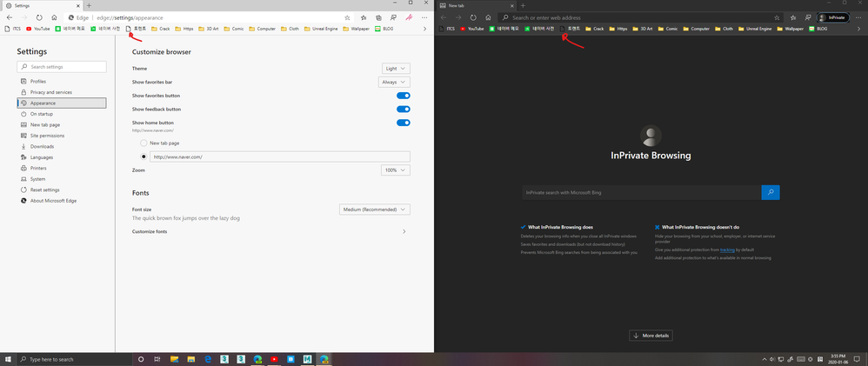Open the feedback icon in the Settings window
This screenshot has width=868, height=366.
coord(394,17)
